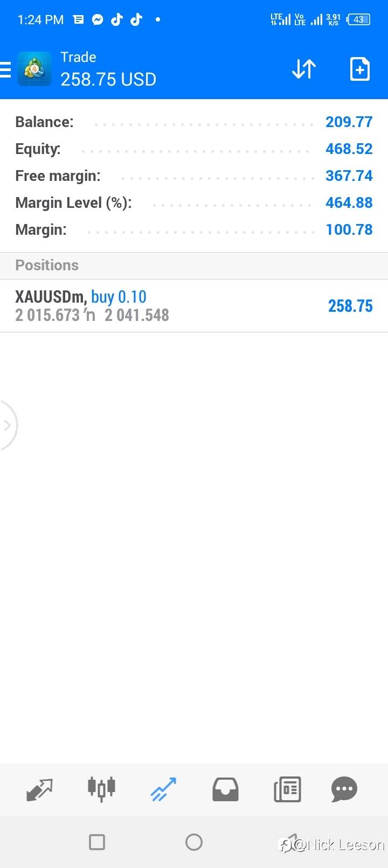Tap the sort positions arrows icon

[x=303, y=69]
